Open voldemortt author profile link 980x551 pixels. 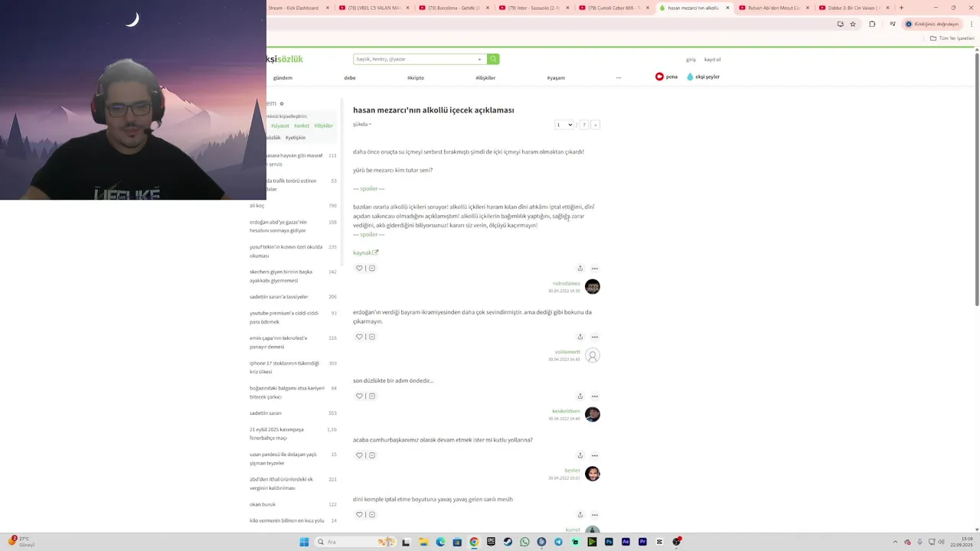pos(567,352)
